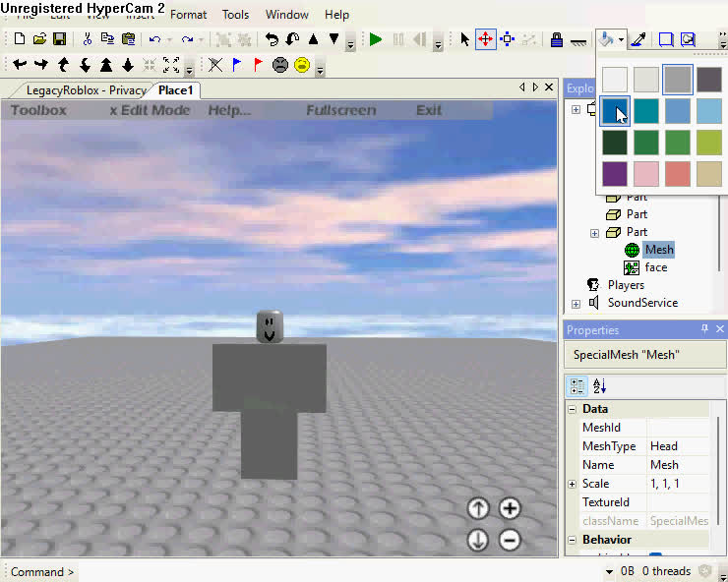Open the Window menu
Viewport: 728px width, 582px height.
pos(287,15)
